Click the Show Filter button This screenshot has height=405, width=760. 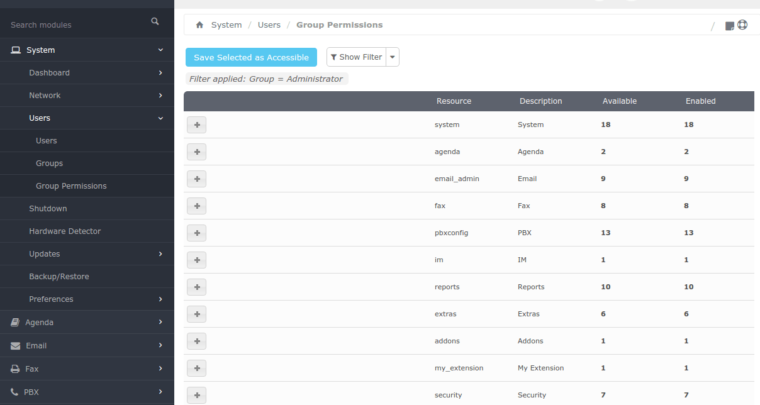[x=356, y=58]
